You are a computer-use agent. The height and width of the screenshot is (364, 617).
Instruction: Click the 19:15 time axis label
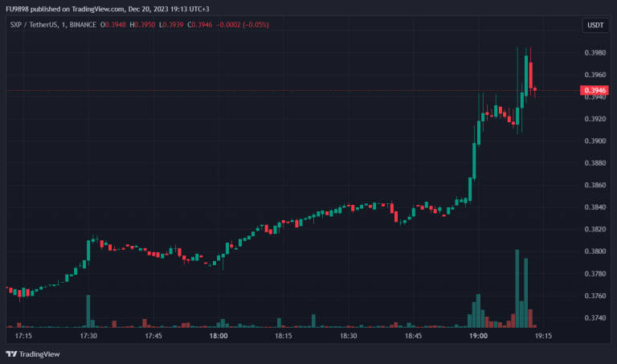click(x=543, y=335)
